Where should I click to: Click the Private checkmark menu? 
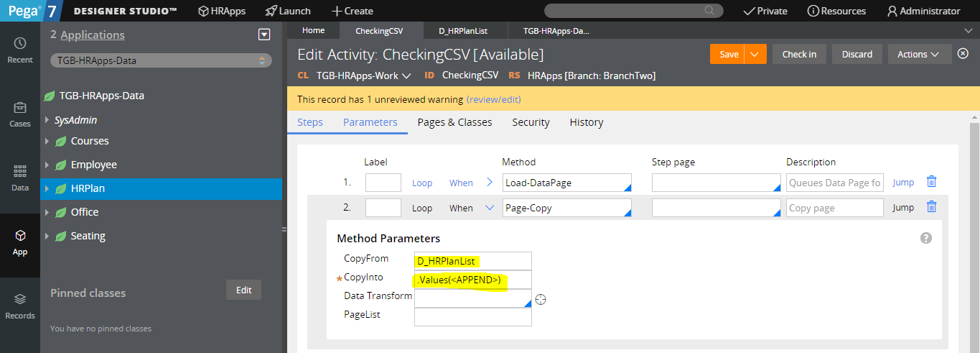tap(765, 11)
